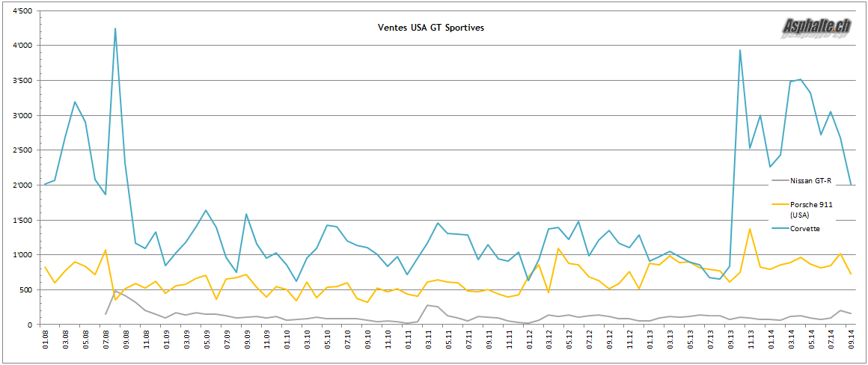
Task: Select x-axis date label 01.11
Action: (408, 339)
